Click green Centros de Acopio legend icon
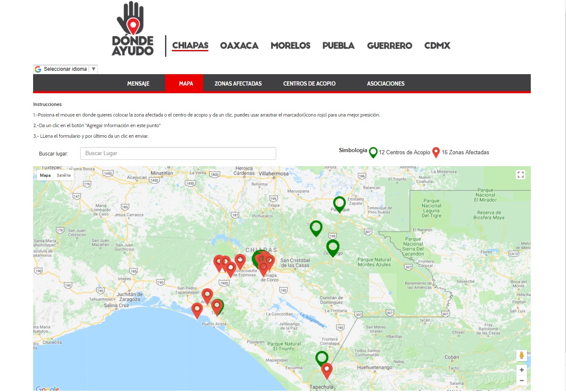566x392 pixels. (373, 153)
